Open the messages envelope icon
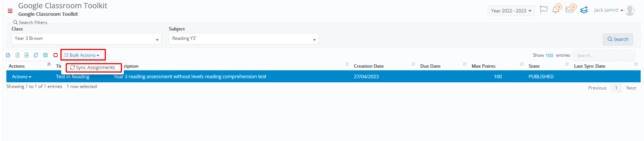The image size is (644, 141). pyautogui.click(x=570, y=10)
